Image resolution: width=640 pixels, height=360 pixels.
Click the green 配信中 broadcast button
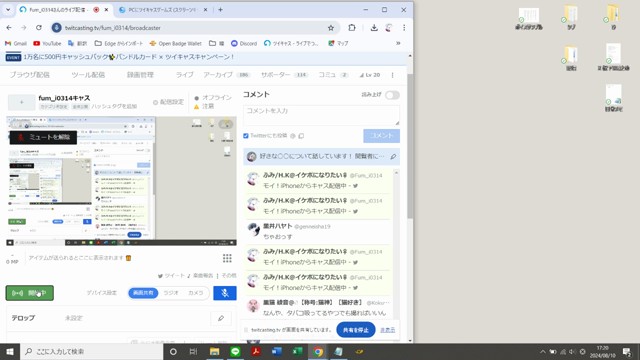coord(29,293)
